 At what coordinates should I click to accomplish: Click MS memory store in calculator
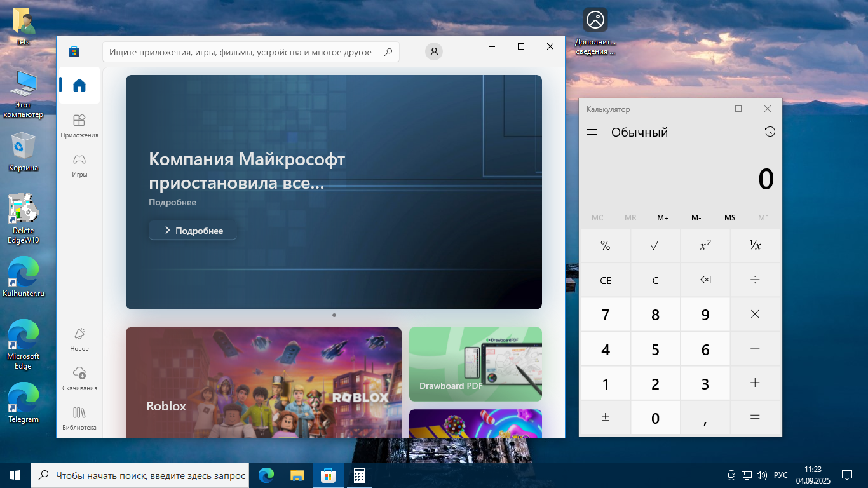[x=729, y=217]
